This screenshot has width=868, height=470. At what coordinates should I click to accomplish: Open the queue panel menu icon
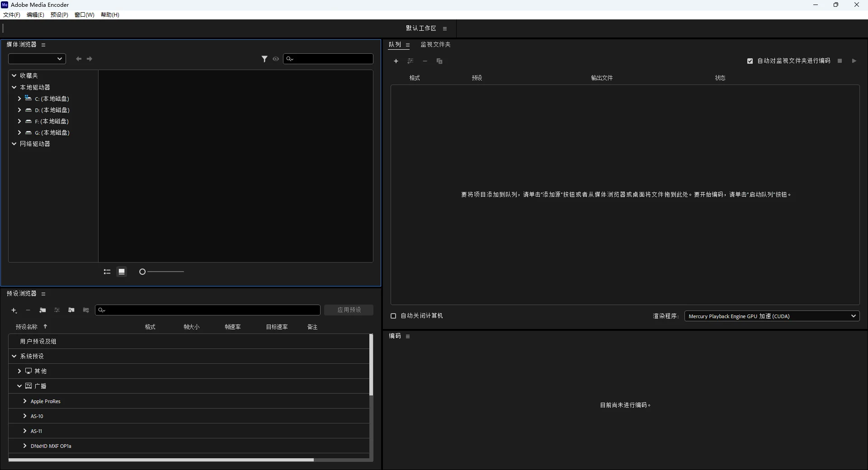pyautogui.click(x=408, y=45)
